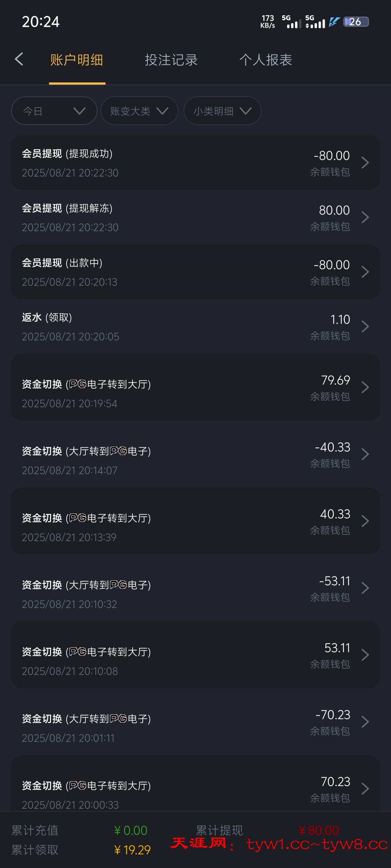The width and height of the screenshot is (391, 868).
Task: Tap chevron on 提现解冻 entry
Action: 365,217
